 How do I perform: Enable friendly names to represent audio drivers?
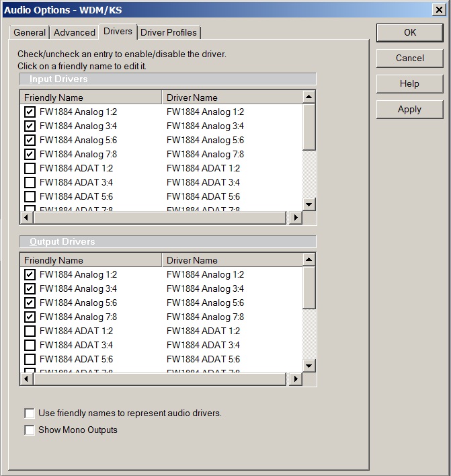click(30, 413)
